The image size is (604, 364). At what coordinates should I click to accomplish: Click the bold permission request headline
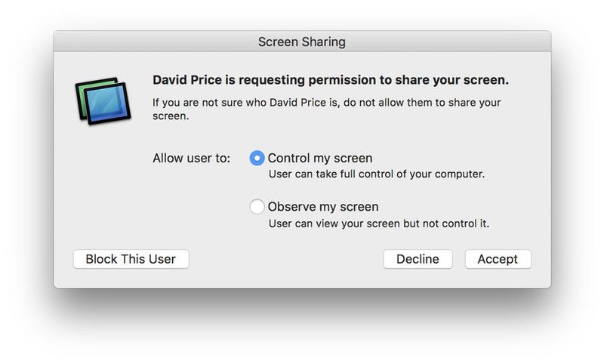click(x=331, y=80)
